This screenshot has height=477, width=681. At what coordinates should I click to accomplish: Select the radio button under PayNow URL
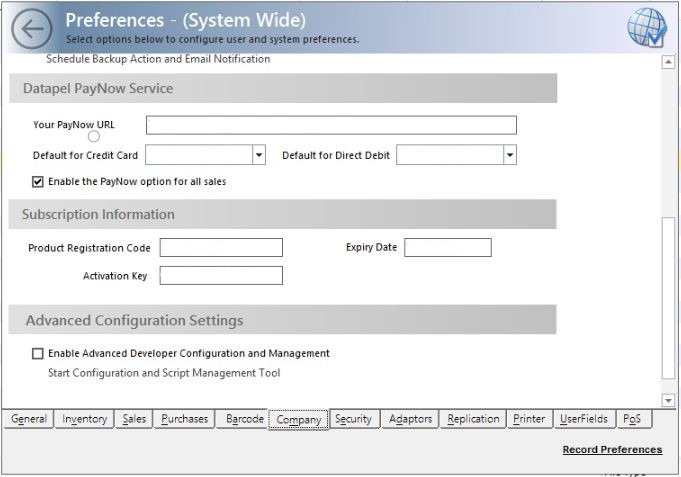click(94, 136)
